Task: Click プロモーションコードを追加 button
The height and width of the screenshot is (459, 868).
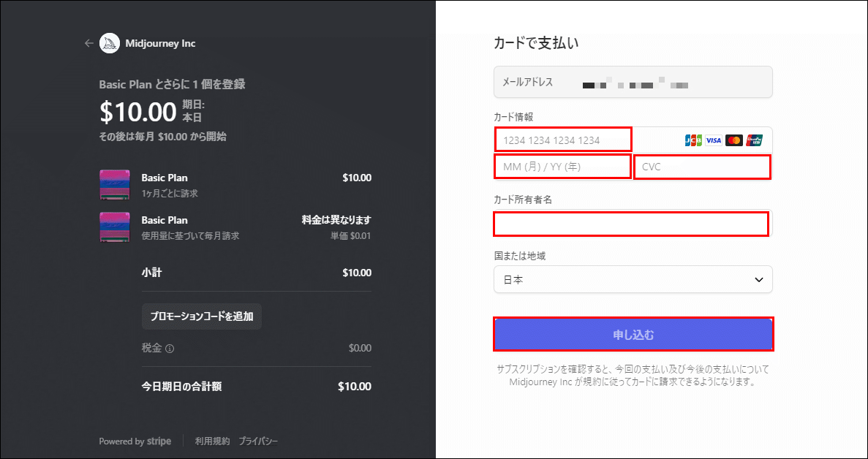Action: pos(202,316)
